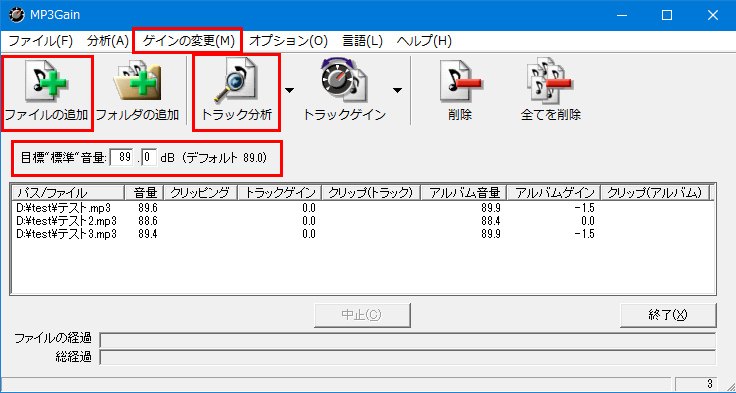Open the 言語(L) menu

point(362,41)
